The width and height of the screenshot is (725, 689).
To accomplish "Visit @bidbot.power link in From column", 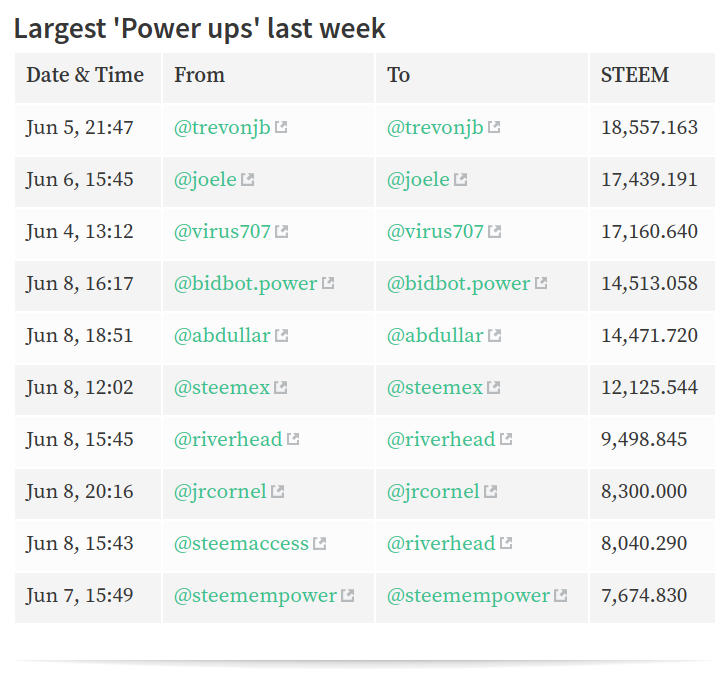I will coord(246,283).
